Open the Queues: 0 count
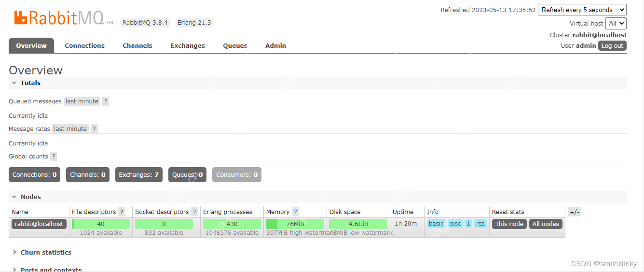The image size is (644, 272). point(188,175)
